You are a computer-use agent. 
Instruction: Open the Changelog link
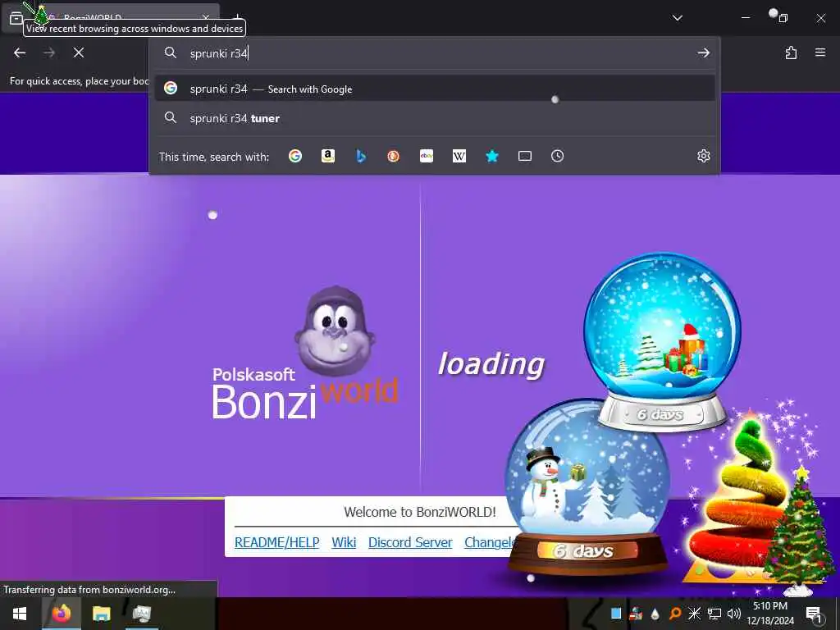491,542
